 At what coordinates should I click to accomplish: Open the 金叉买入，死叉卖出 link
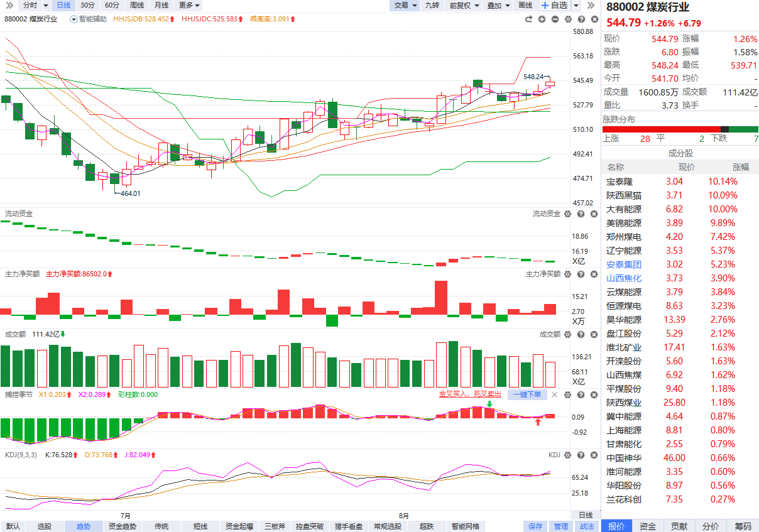pyautogui.click(x=470, y=394)
